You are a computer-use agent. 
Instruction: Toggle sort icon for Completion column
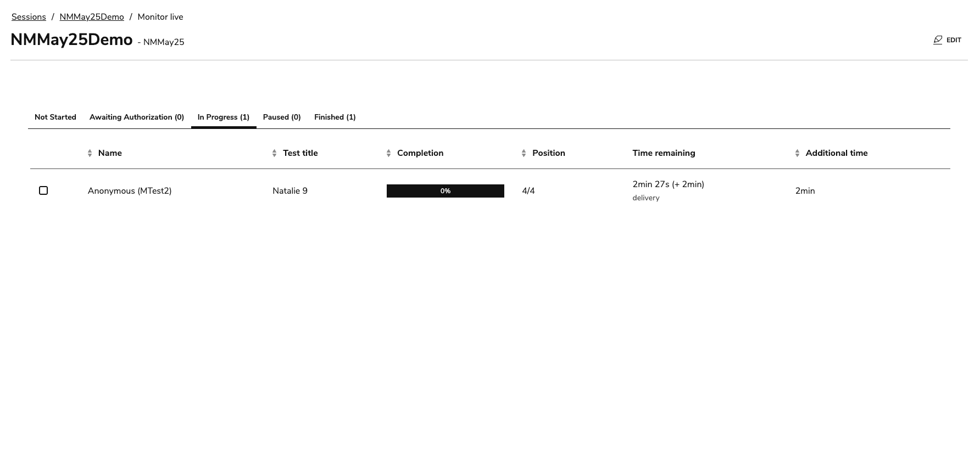[389, 154]
